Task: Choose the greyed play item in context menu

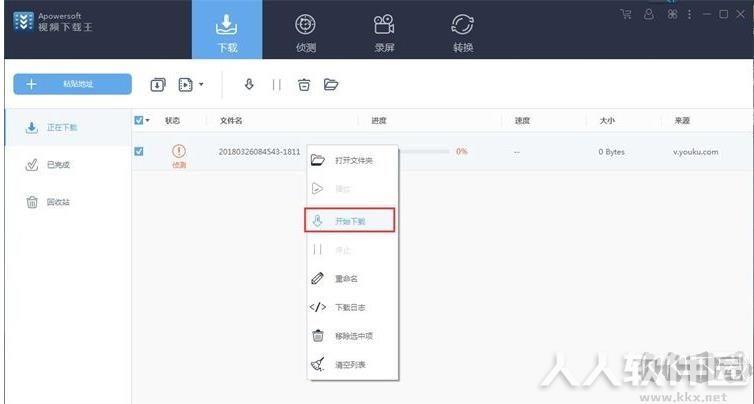Action: (x=352, y=189)
